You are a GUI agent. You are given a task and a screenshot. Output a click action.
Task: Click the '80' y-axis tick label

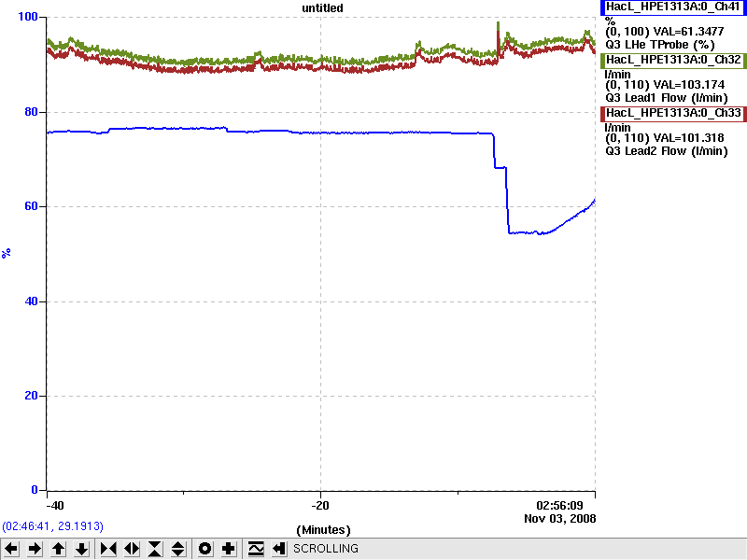click(31, 112)
